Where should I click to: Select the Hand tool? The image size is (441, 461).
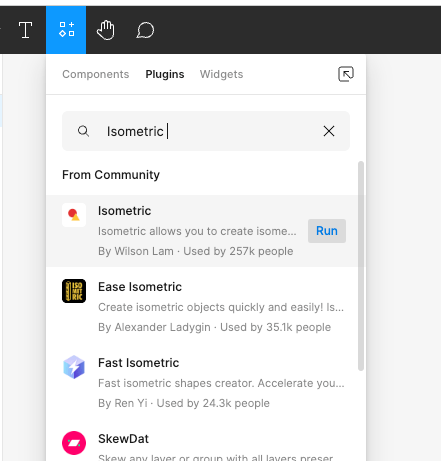(106, 30)
